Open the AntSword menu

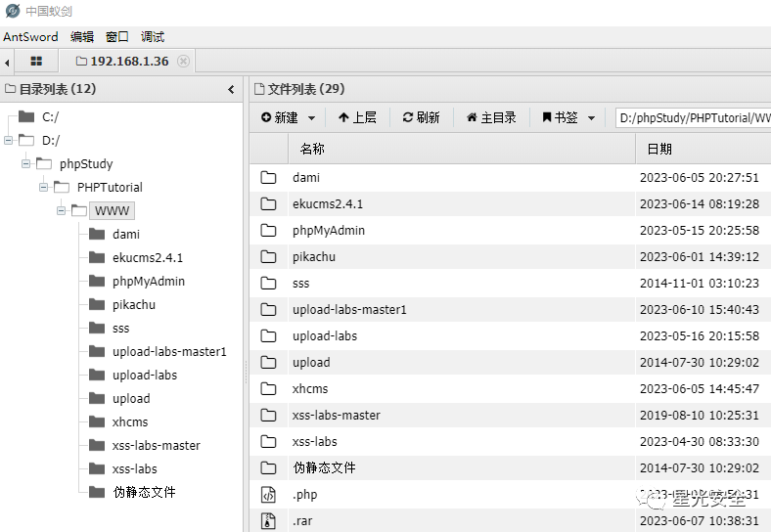click(30, 37)
